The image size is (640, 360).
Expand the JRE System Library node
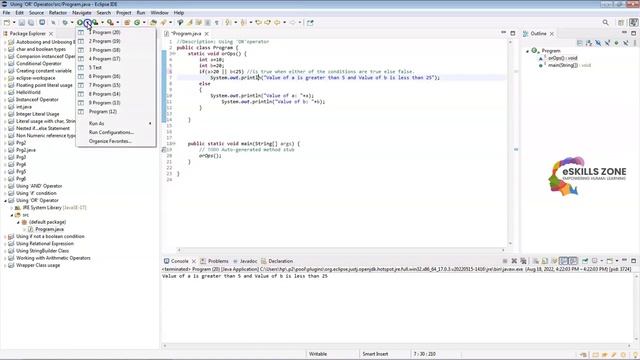click(12, 208)
